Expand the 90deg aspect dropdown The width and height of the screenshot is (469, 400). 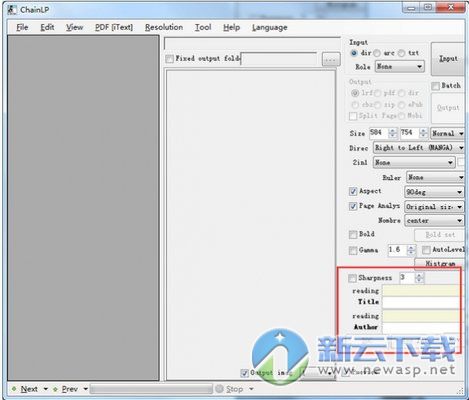[x=434, y=192]
